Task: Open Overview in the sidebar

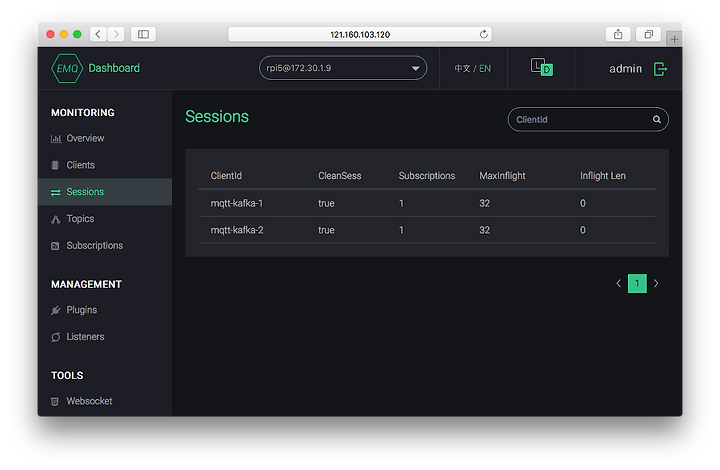Action: 85,138
